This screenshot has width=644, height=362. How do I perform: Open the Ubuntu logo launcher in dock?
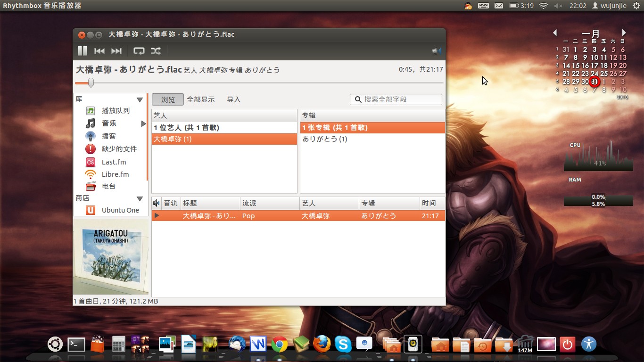pos(55,345)
